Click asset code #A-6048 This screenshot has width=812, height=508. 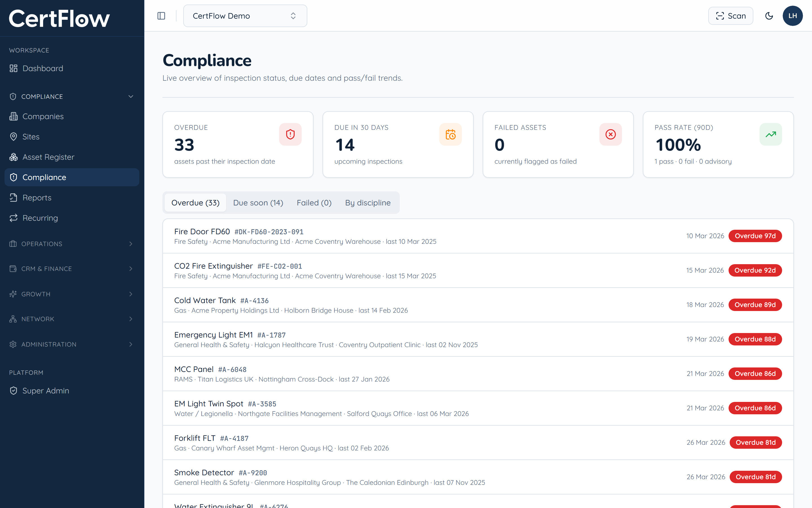click(232, 370)
